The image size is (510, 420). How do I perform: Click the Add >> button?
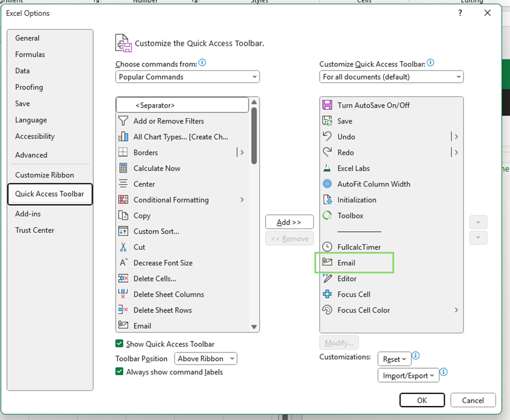click(289, 222)
